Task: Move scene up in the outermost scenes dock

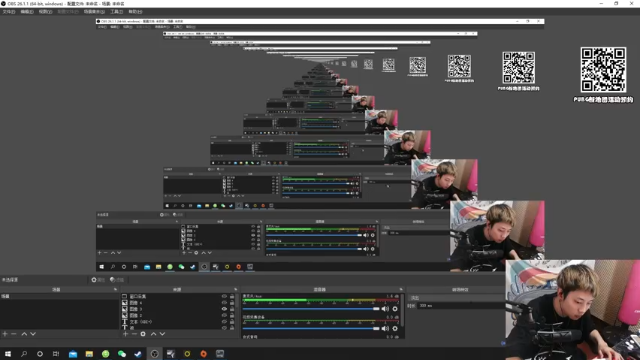Action: (24, 334)
